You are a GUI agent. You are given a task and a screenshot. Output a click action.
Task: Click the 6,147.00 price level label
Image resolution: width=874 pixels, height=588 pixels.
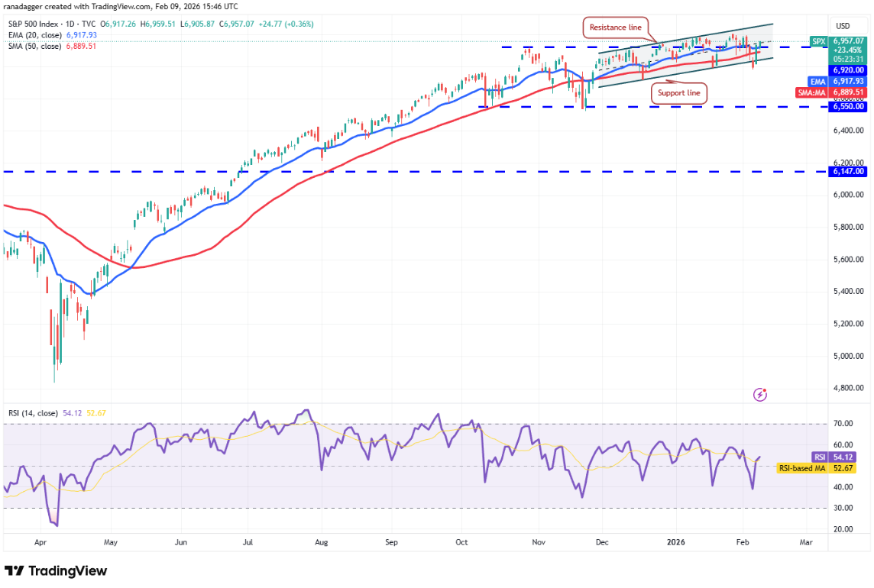849,172
